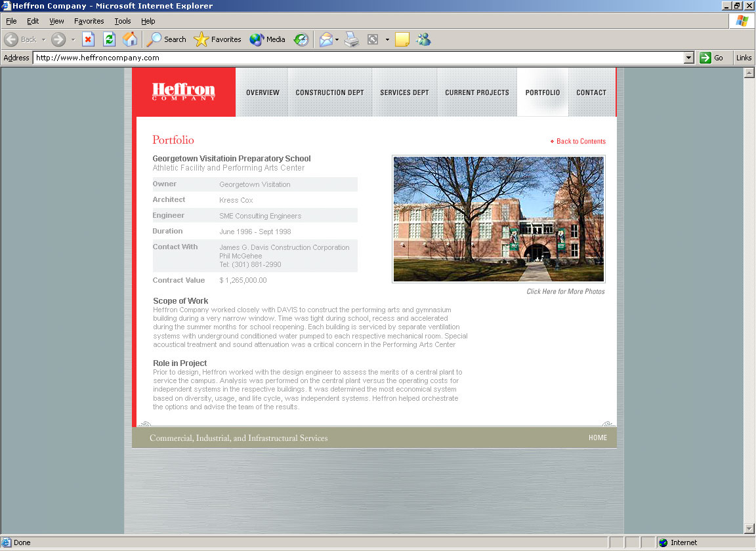
Task: Click the school building photo
Action: (498, 218)
